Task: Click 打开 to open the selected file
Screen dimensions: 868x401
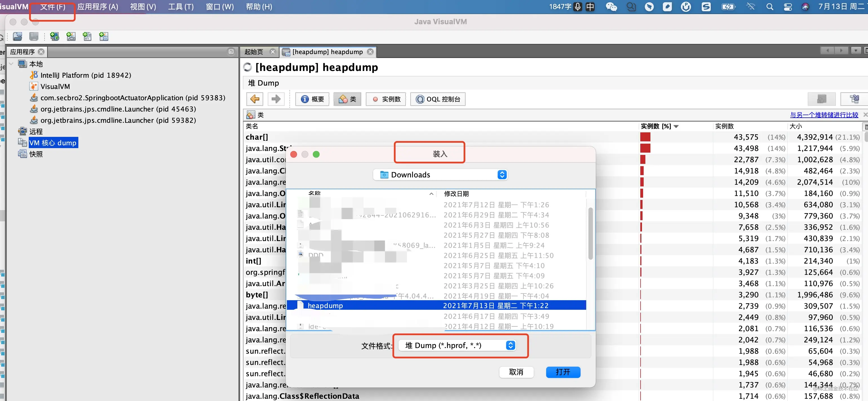Action: click(563, 372)
